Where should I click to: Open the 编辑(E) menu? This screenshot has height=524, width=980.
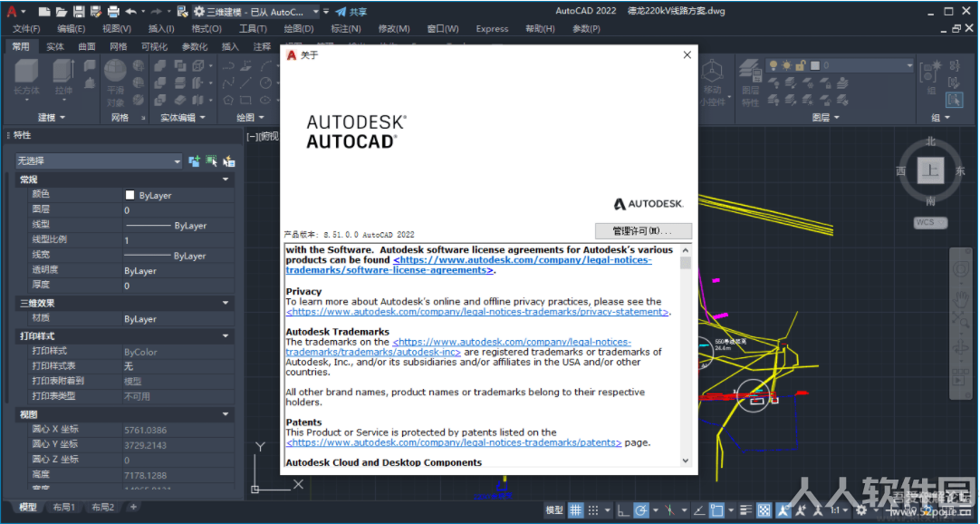[72, 29]
